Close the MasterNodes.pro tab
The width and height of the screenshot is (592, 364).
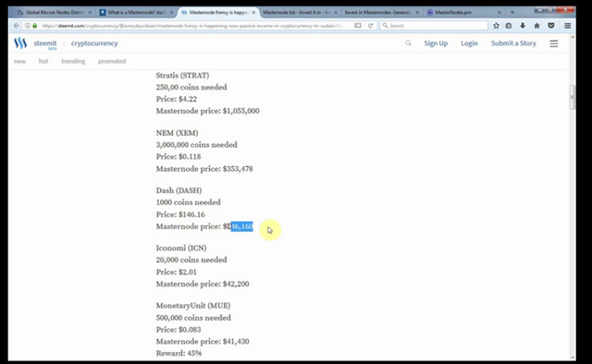tap(499, 12)
